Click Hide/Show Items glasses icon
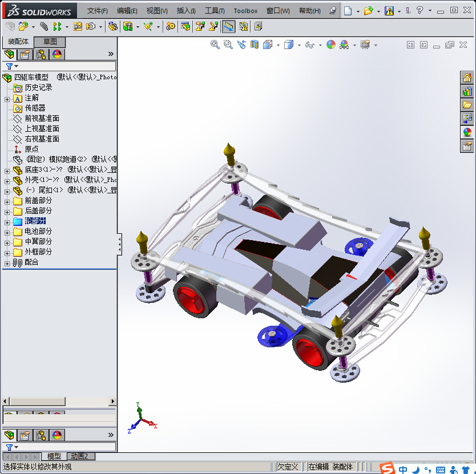Screen dimensions: 476x474 pos(310,45)
